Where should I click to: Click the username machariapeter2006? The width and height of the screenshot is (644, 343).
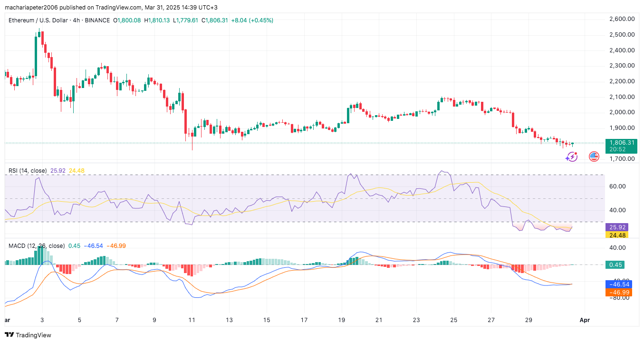[x=30, y=7]
